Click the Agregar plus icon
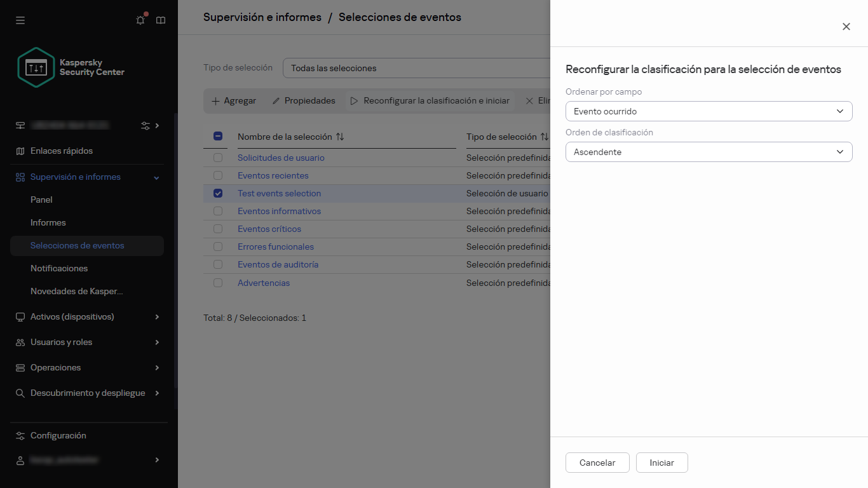Screen dimensions: 868x488 (215, 101)
